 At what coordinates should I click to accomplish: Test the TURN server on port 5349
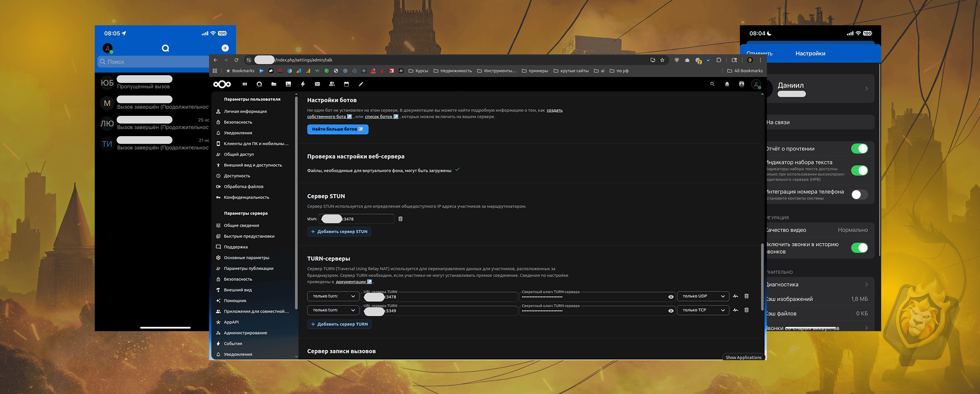point(735,310)
